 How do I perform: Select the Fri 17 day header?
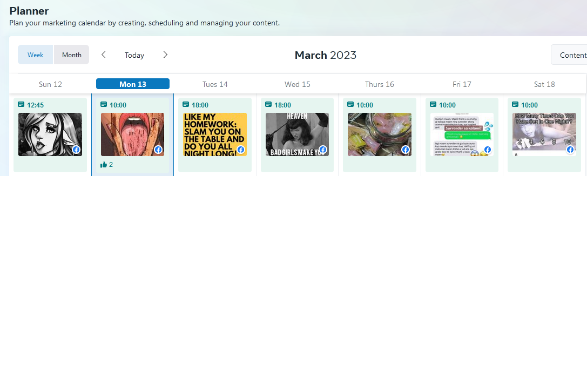tap(462, 84)
